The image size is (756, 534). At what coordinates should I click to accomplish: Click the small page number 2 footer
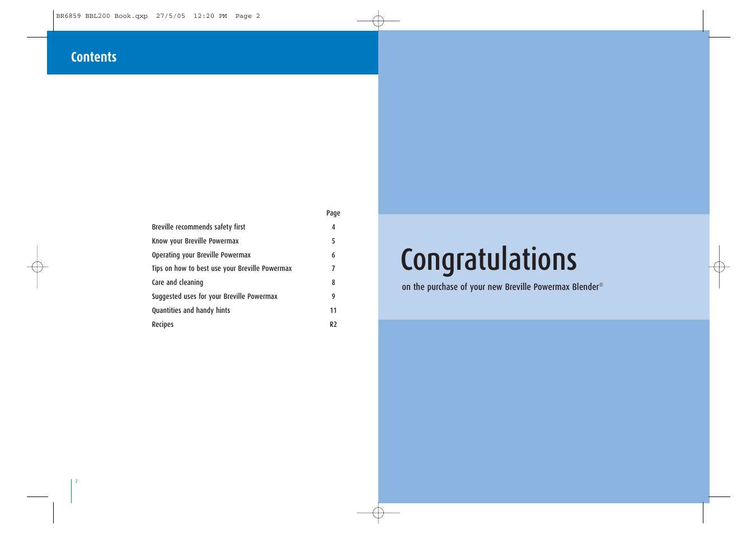coord(77,481)
